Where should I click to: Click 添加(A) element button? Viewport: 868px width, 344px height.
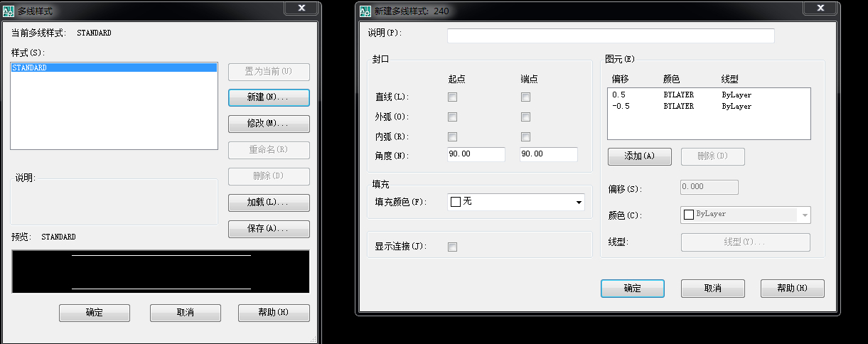point(639,156)
